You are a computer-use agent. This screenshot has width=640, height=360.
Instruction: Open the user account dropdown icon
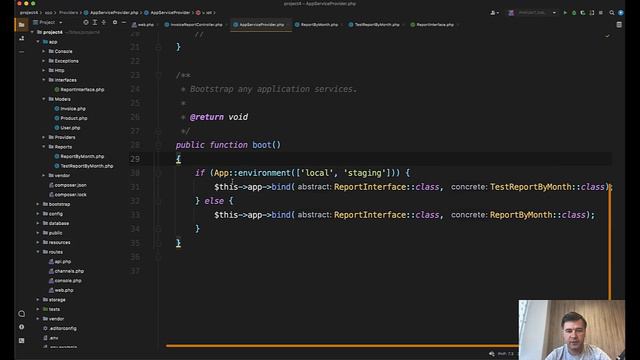click(x=495, y=13)
